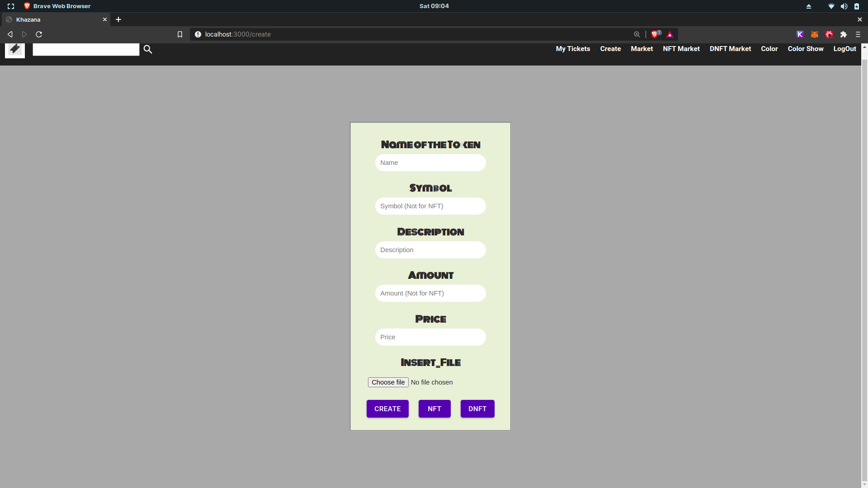The width and height of the screenshot is (868, 488).
Task: Click the zoom magnifier in address bar
Action: tap(637, 34)
